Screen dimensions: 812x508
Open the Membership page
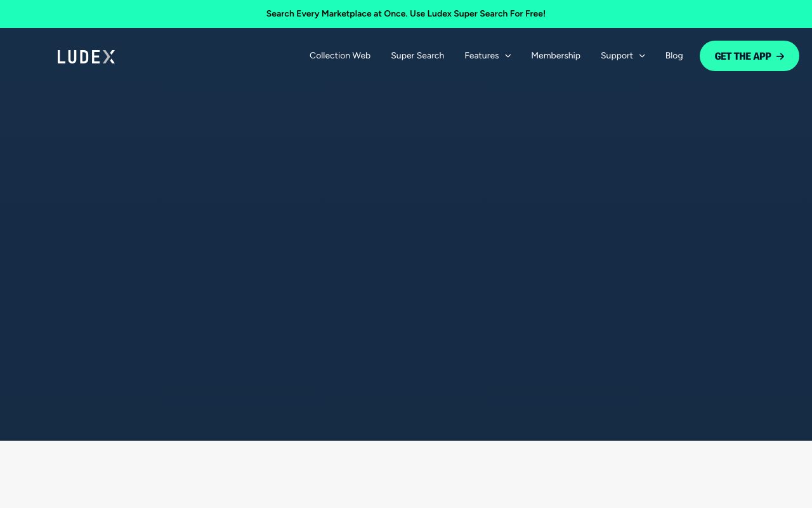coord(556,56)
